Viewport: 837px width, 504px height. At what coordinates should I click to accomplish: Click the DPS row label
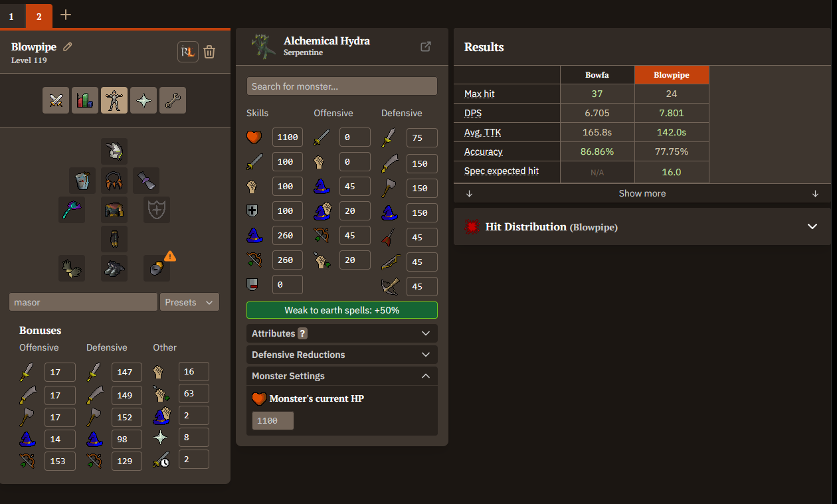coord(473,113)
